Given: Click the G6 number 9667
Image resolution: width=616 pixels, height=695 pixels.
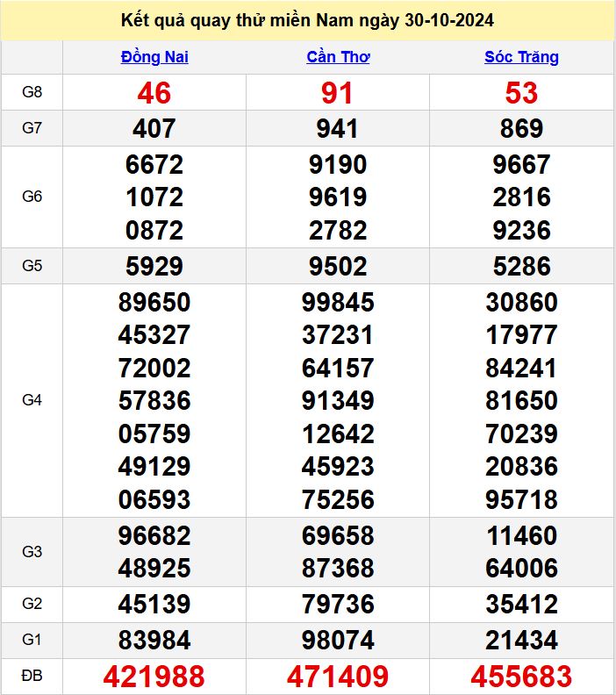Looking at the screenshot, I should pos(521,164).
